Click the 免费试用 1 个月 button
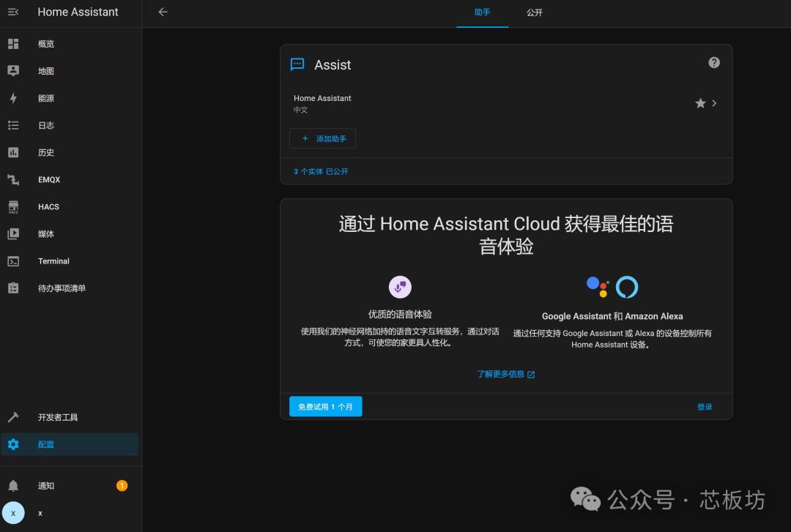 [x=325, y=406]
